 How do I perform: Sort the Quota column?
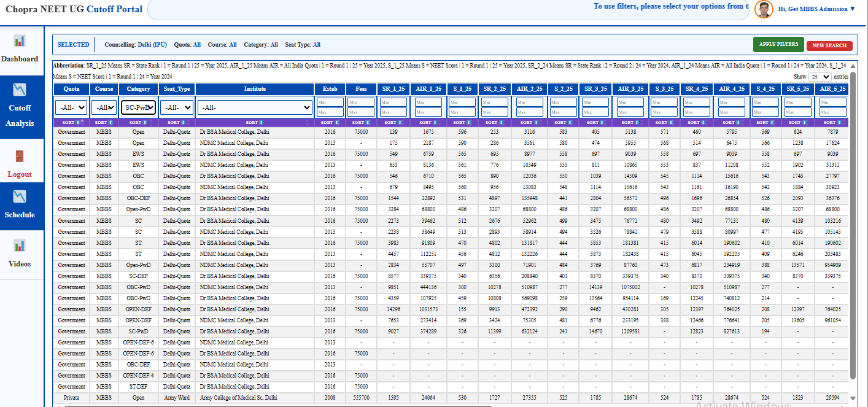71,123
